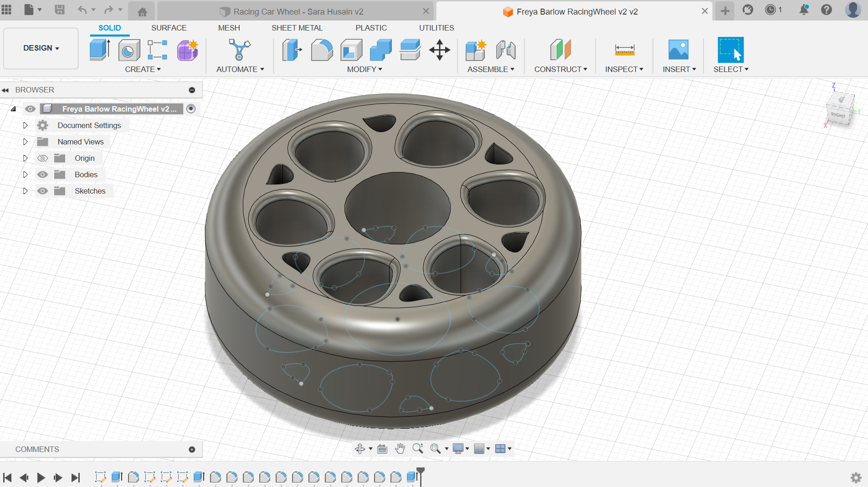Image resolution: width=868 pixels, height=487 pixels.
Task: Click the Redo arrow
Action: (x=108, y=10)
